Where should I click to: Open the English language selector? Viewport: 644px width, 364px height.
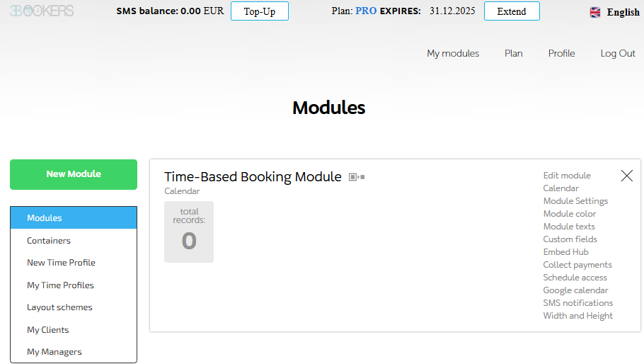point(623,12)
